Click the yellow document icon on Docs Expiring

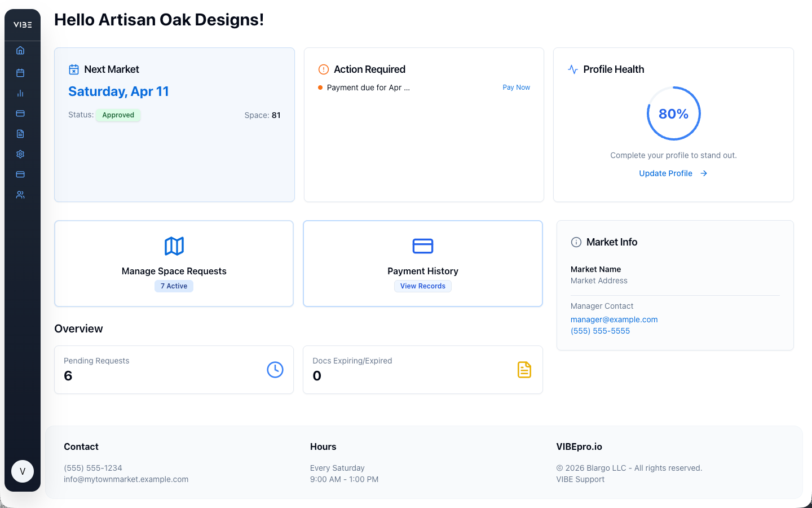(524, 369)
